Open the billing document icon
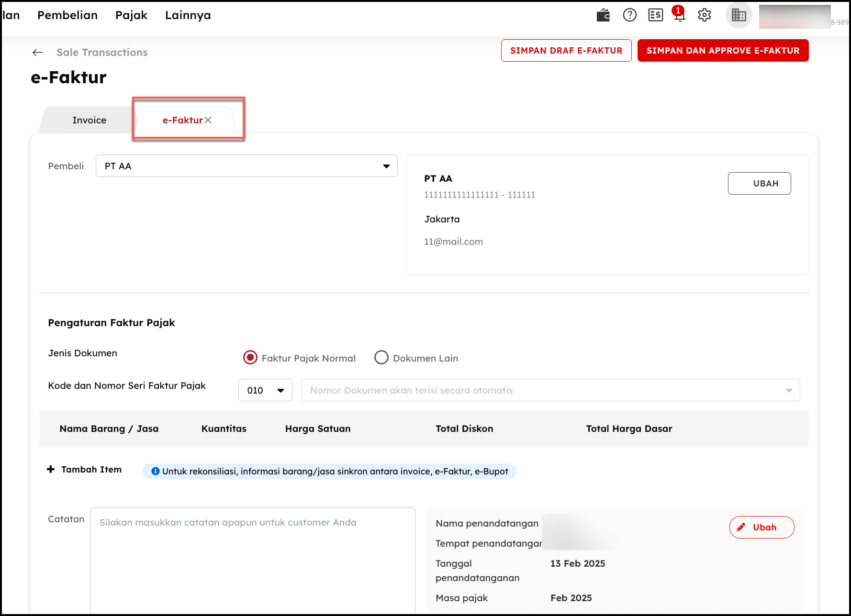The height and width of the screenshot is (616, 851). click(x=655, y=15)
